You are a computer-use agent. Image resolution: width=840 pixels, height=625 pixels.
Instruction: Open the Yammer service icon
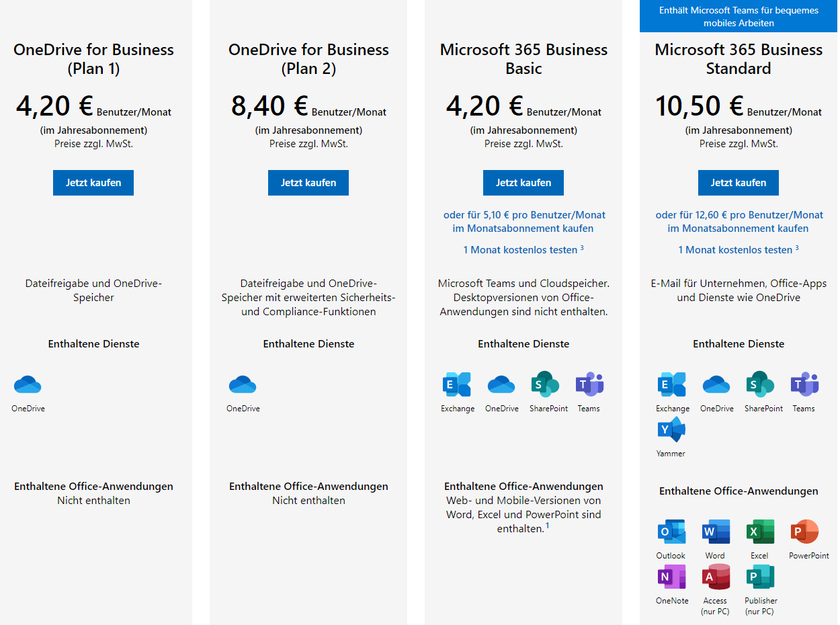[x=671, y=429]
